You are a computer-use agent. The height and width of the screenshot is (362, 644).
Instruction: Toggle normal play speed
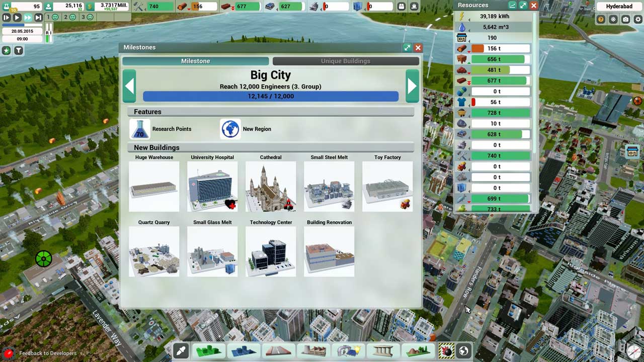17,17
